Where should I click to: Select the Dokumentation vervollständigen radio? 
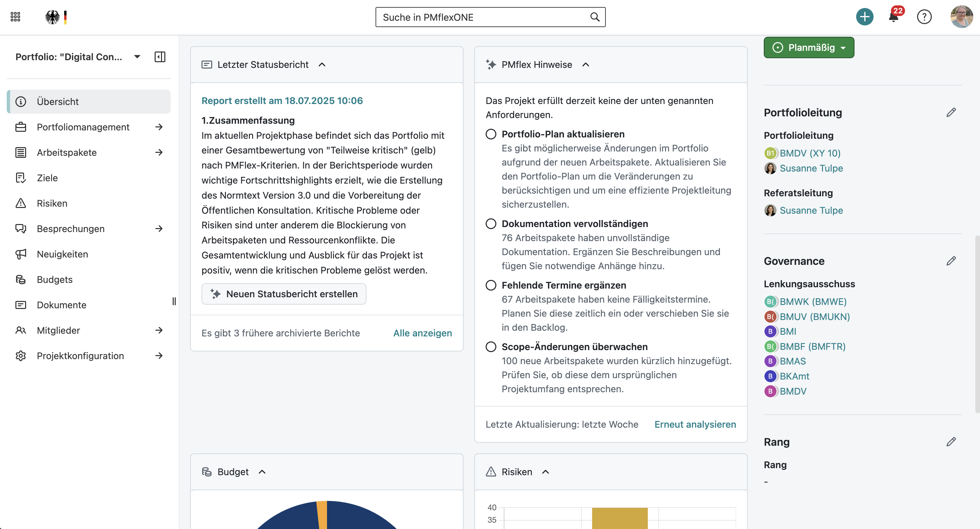coord(491,224)
